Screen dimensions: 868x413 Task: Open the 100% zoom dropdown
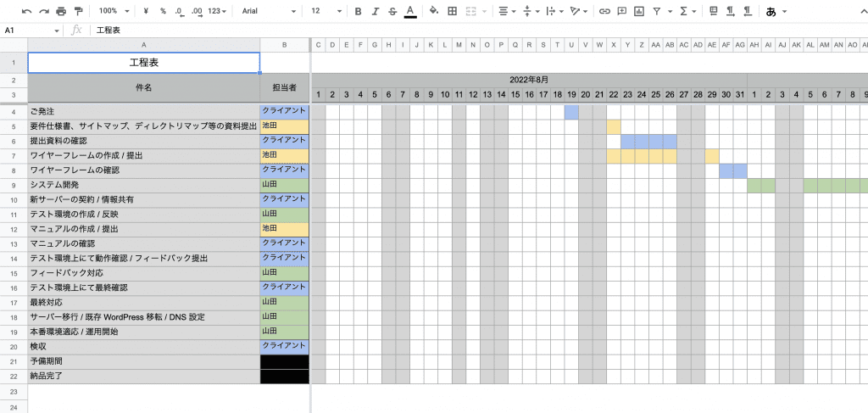tap(114, 11)
